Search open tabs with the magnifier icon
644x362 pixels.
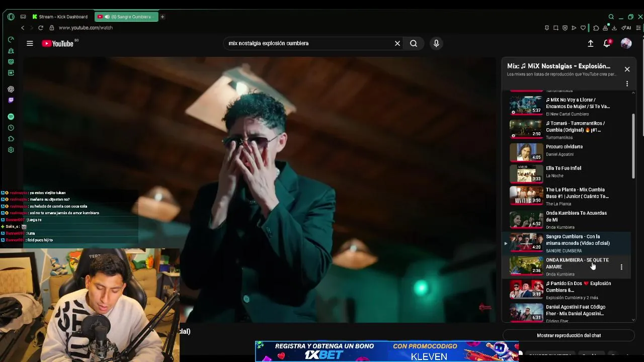click(611, 17)
